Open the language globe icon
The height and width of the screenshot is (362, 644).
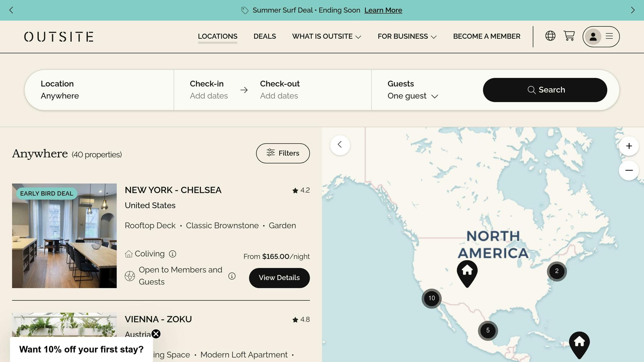tap(550, 36)
